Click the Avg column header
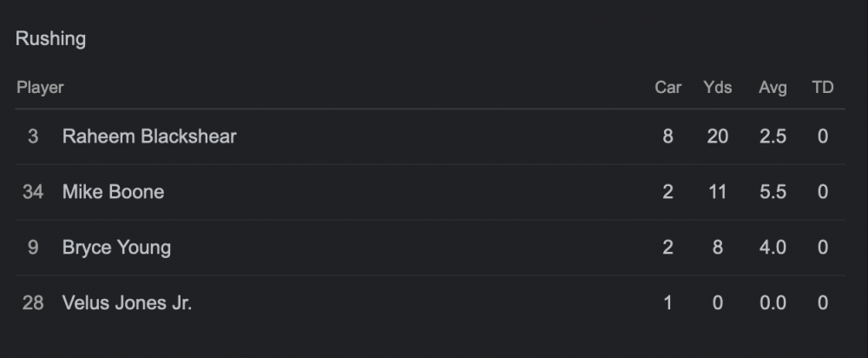This screenshot has width=868, height=358. pyautogui.click(x=773, y=88)
